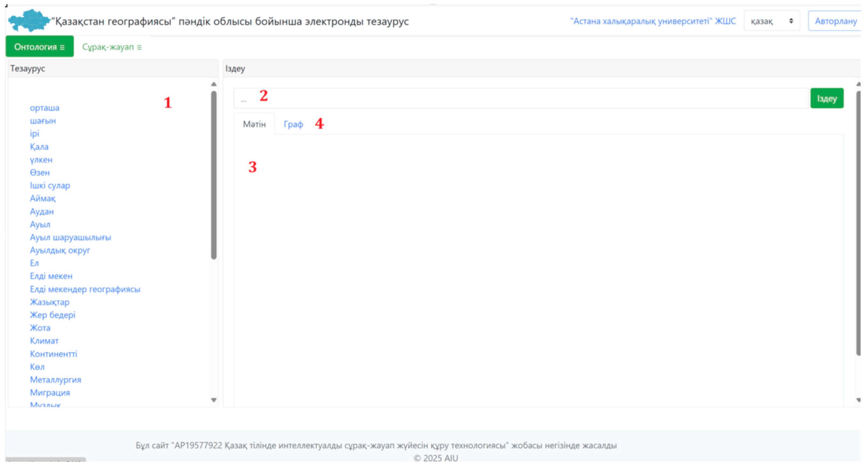
Task: Select the Климат thesaurus entry
Action: click(44, 341)
